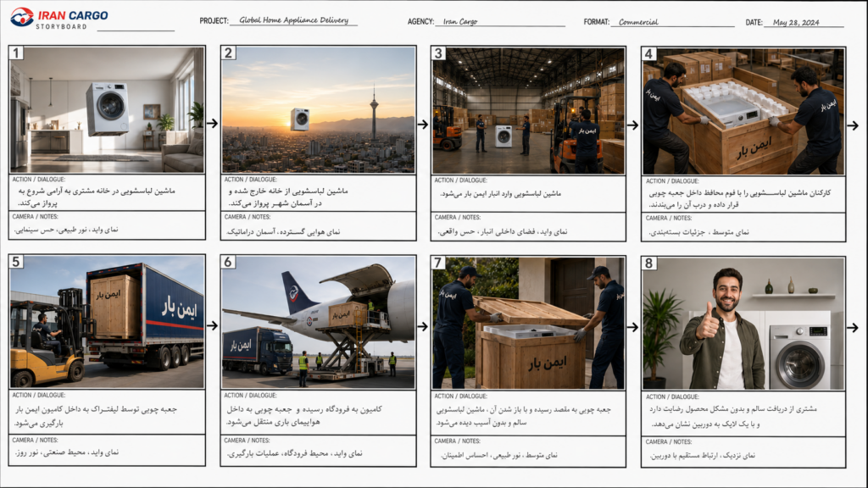Click the panel number 7 badge

tap(438, 263)
